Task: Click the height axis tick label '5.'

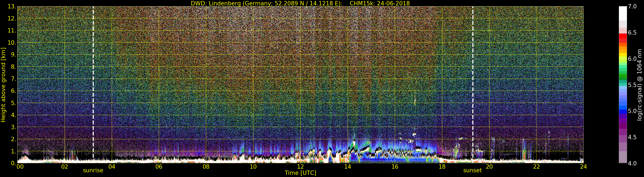Action: point(13,103)
